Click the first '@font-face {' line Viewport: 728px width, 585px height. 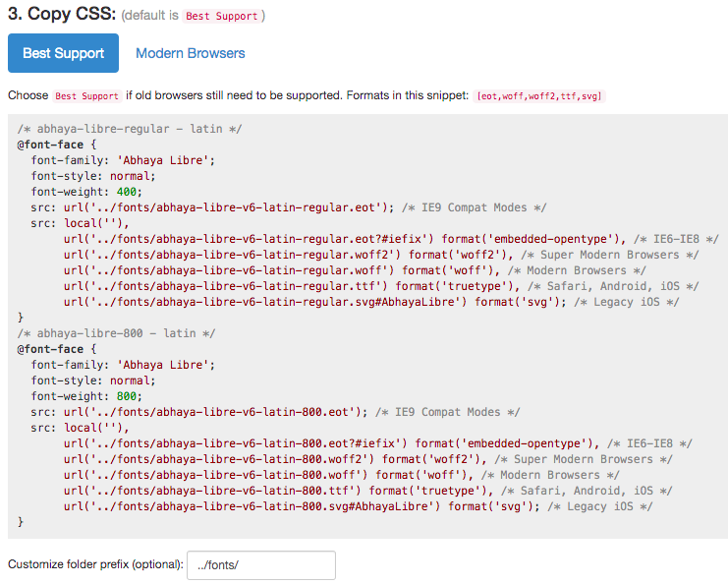[57, 145]
